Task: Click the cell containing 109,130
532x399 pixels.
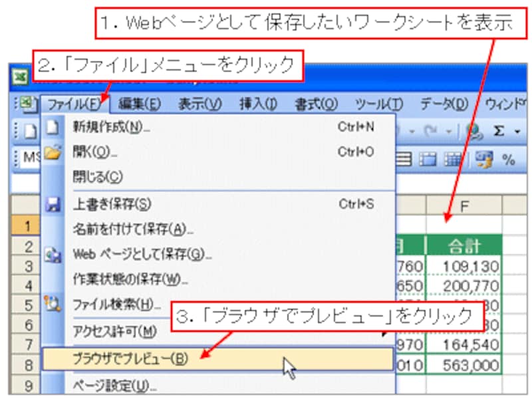Action: pyautogui.click(x=464, y=265)
